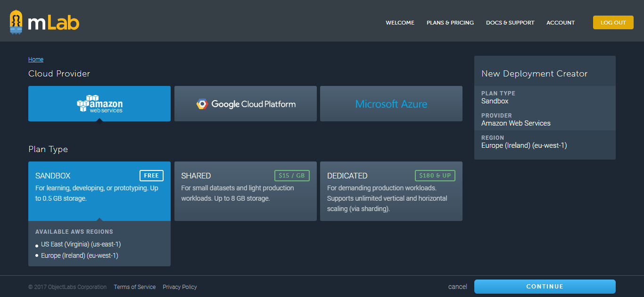Click the $15 / GB price badge
Screen dimensions: 644x297
coord(292,176)
